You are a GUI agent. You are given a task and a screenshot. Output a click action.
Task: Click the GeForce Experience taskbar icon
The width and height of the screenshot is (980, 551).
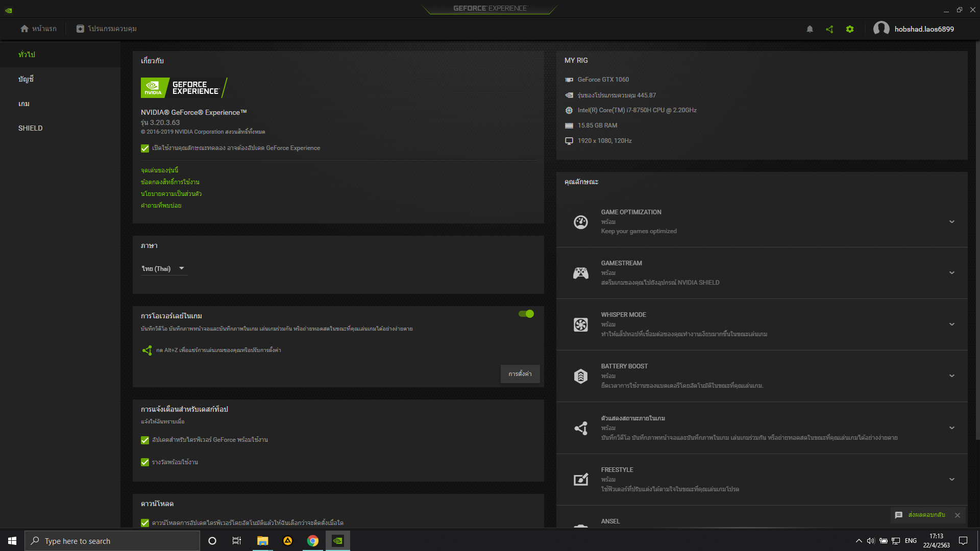tap(338, 541)
